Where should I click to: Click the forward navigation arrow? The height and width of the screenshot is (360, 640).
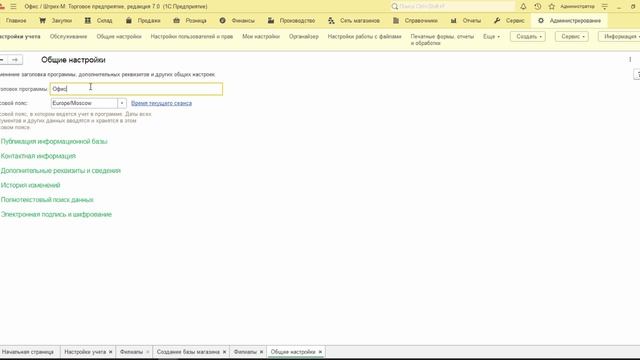[x=15, y=60]
